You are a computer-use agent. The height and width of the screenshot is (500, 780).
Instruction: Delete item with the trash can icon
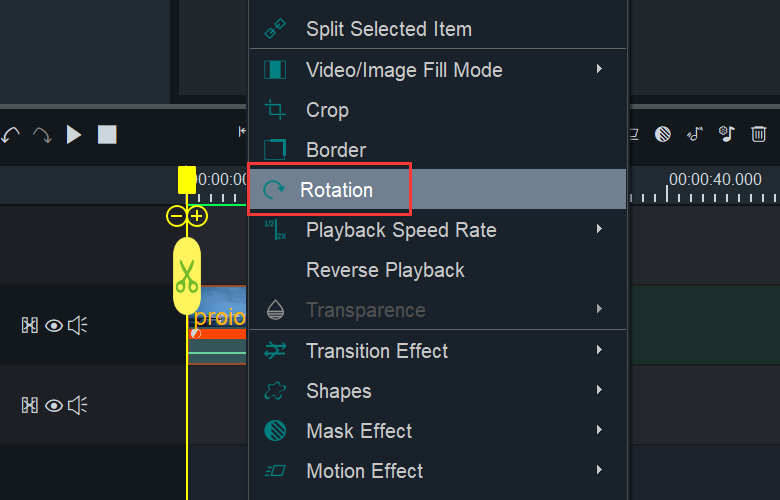[x=759, y=134]
